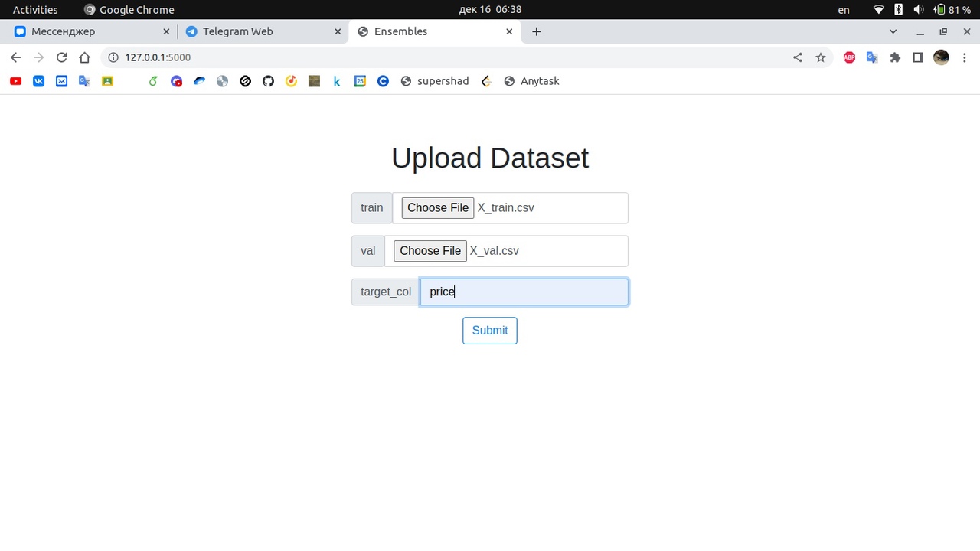Screen dimensions: 980x551
Task: Open the Google Chrome app menu in top bar
Action: coord(129,10)
